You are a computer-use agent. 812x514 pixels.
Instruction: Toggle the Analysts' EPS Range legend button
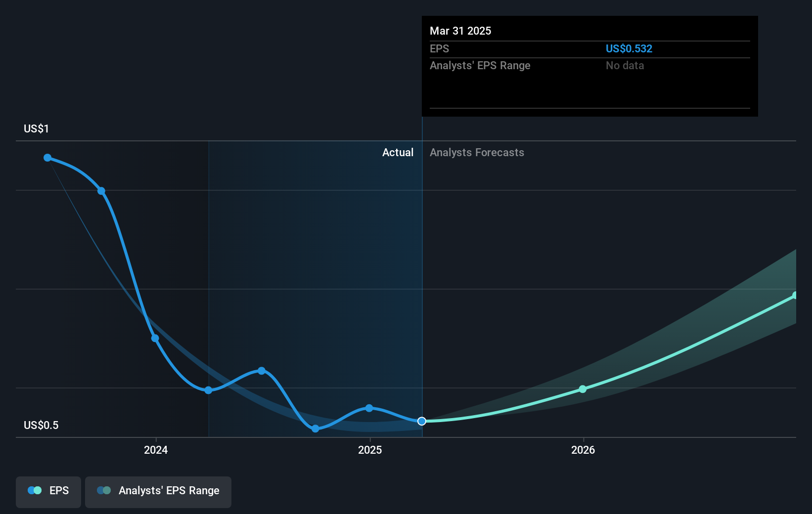(x=158, y=492)
